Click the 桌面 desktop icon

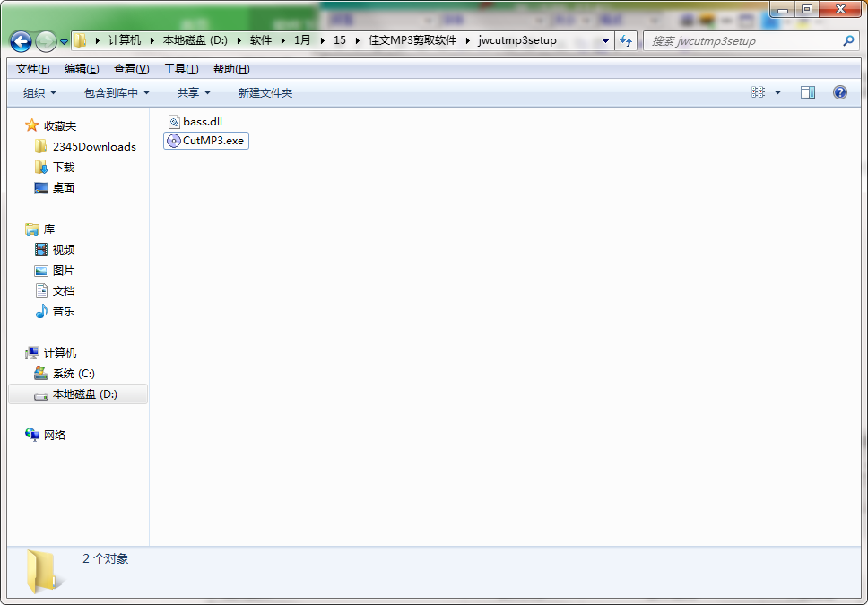coord(41,187)
